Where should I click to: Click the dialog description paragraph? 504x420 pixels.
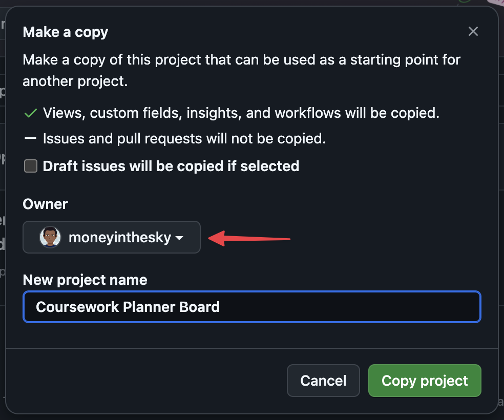(x=241, y=70)
